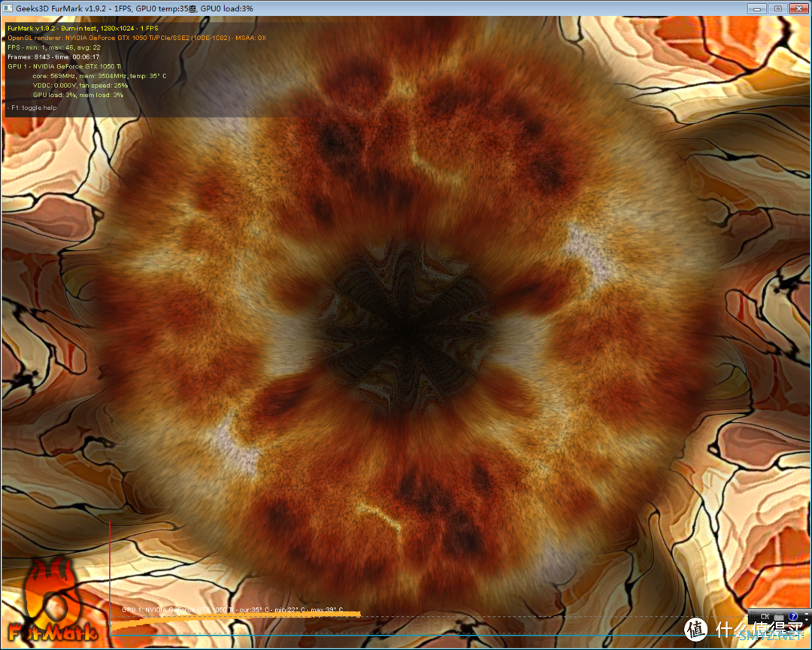
Task: Close the FurMark window
Action: (798, 8)
